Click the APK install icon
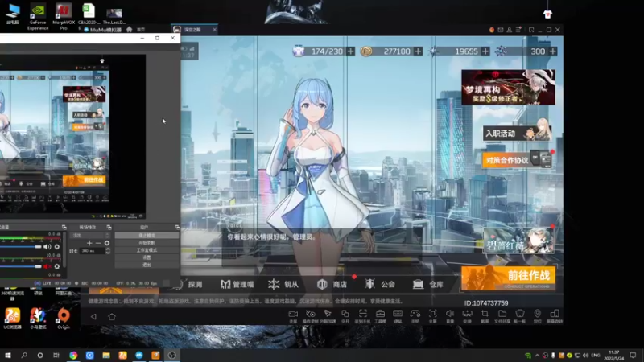644x362 pixels. click(468, 314)
